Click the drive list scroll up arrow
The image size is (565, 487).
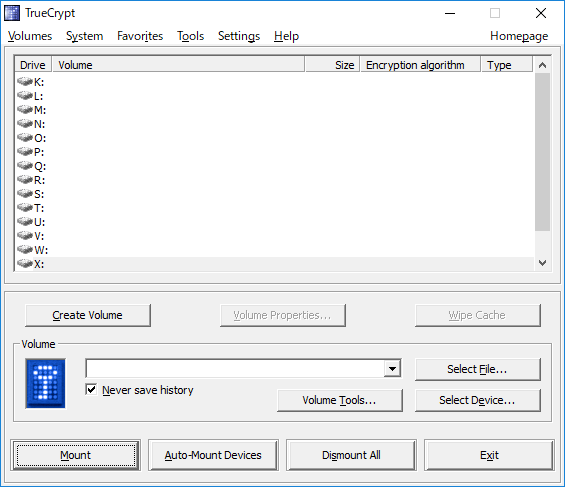pyautogui.click(x=542, y=65)
